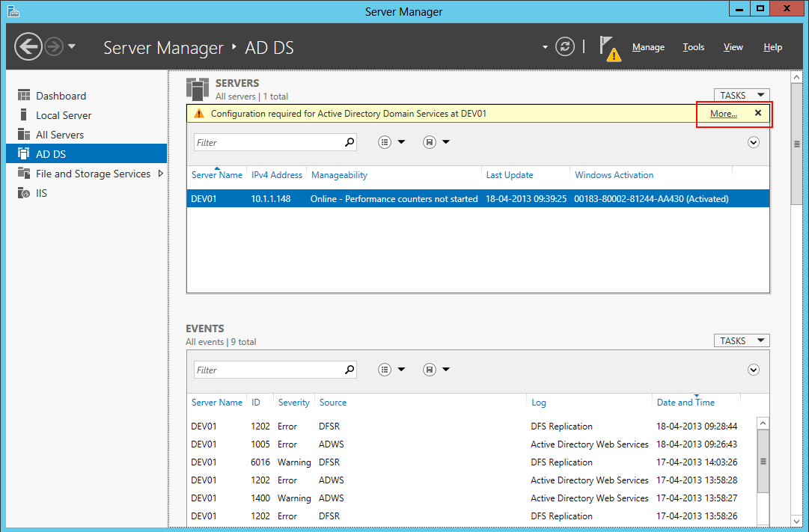Screen dimensions: 809x532
Task: Click the More... link in warning bar
Action: 723,114
